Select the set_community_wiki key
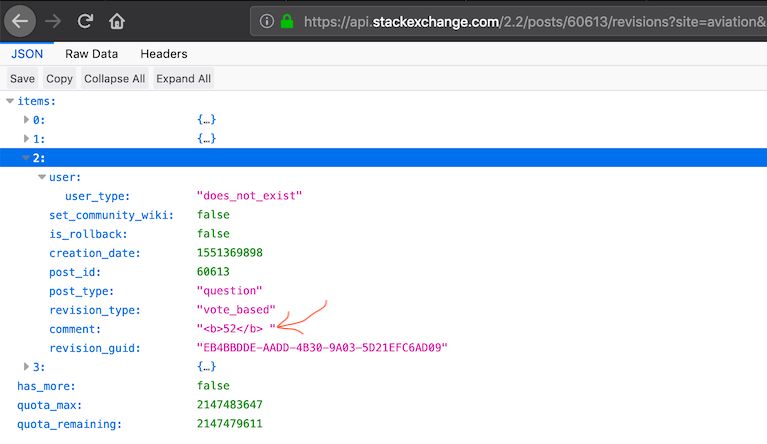 pos(111,215)
